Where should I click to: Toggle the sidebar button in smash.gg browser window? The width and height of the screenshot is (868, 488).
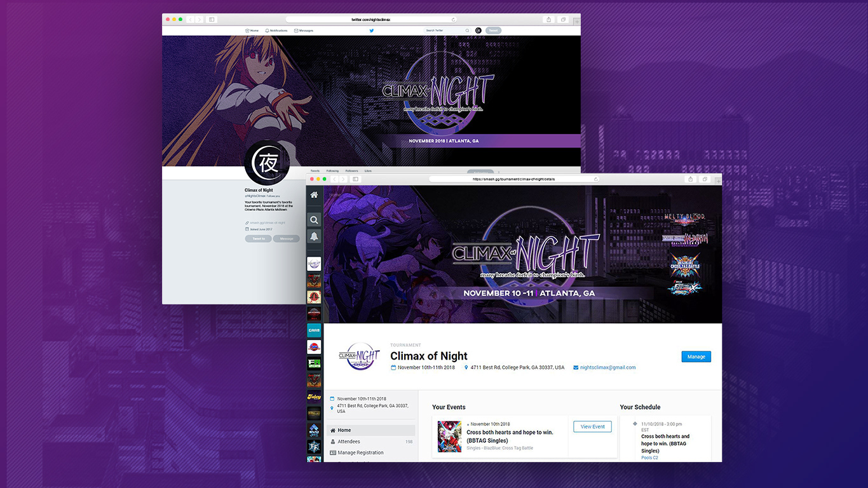[x=355, y=179]
